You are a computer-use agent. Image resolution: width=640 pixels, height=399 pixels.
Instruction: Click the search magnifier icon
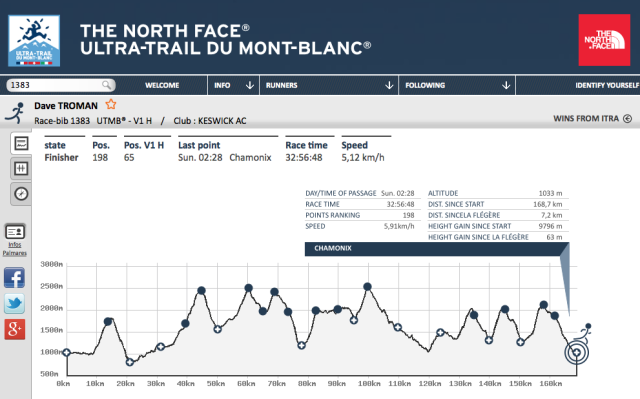(x=106, y=85)
